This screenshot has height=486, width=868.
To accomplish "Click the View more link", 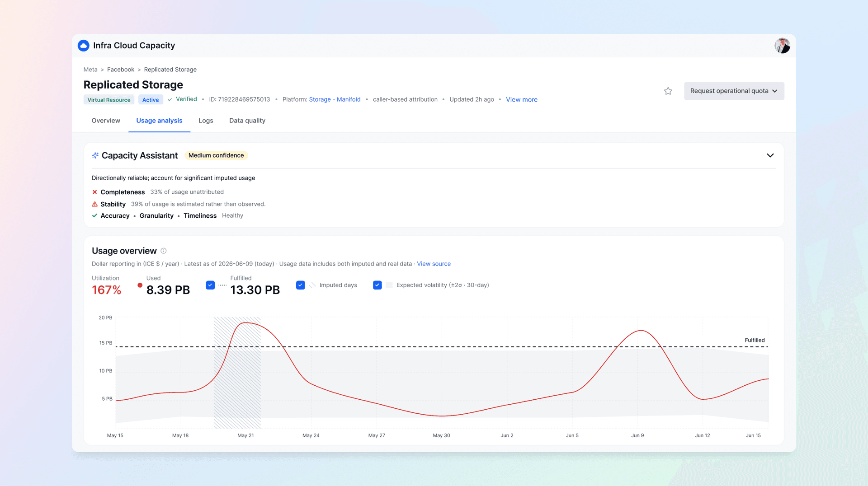I will tap(522, 99).
